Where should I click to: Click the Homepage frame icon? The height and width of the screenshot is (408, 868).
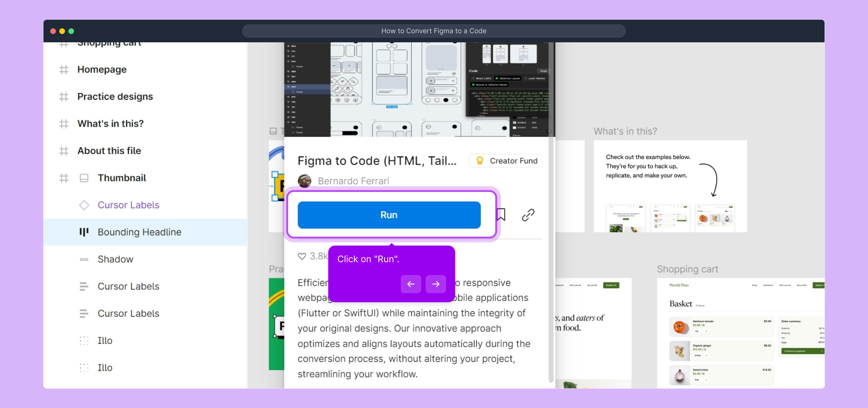(x=64, y=70)
